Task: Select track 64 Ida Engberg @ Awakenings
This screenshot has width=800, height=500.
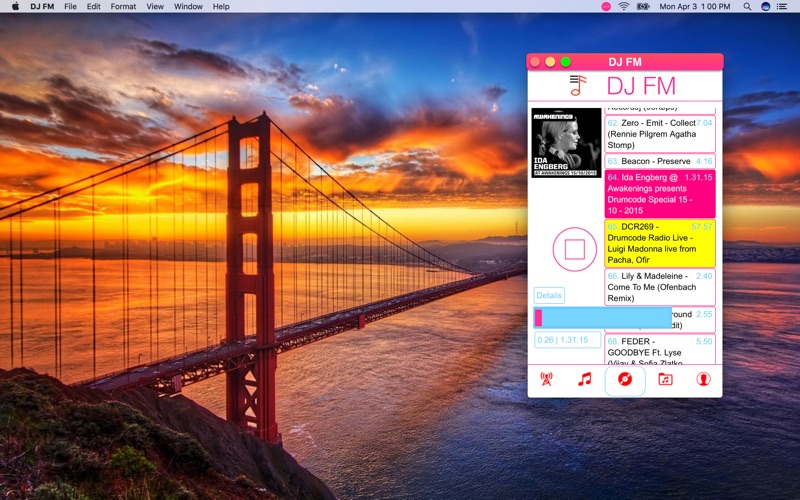Action: [660, 194]
